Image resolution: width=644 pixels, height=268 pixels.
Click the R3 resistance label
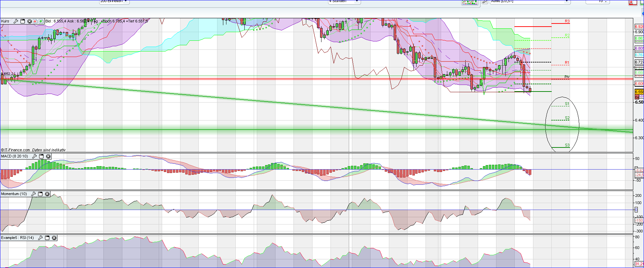click(x=567, y=21)
